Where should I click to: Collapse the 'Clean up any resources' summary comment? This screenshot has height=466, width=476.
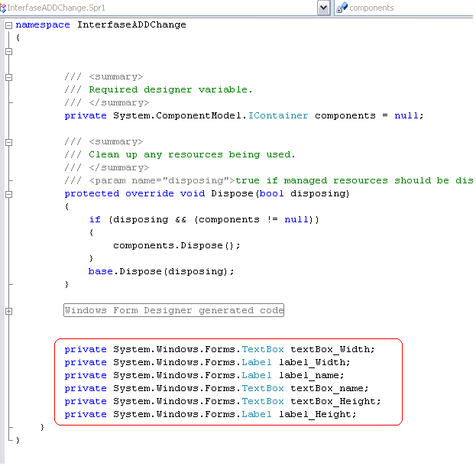point(9,142)
